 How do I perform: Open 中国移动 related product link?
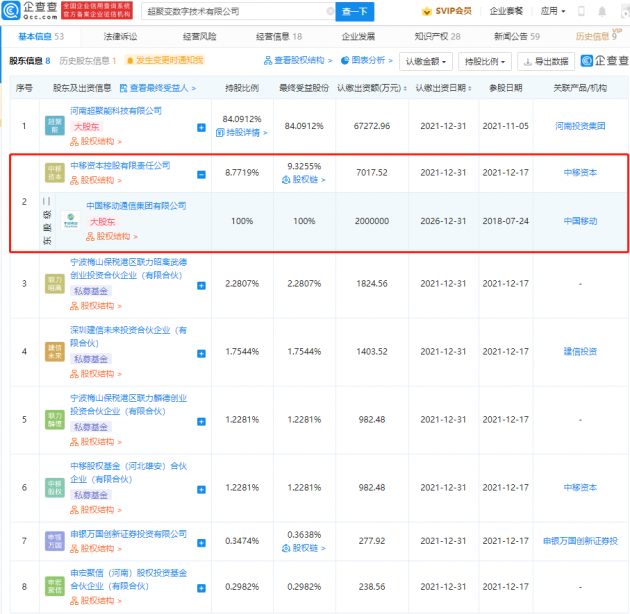click(580, 221)
